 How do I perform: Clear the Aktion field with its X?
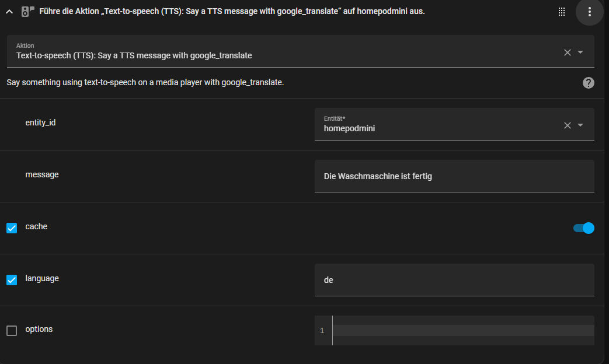coord(568,52)
